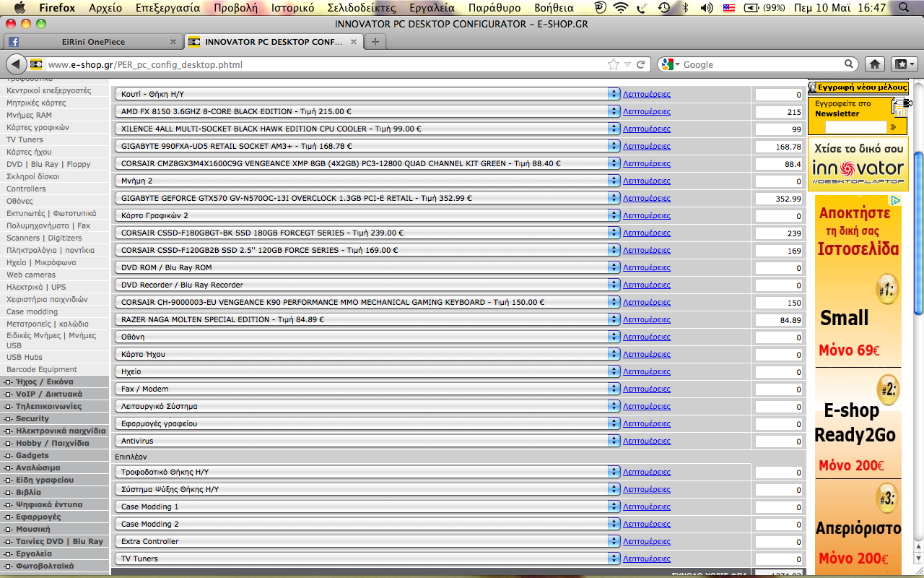
Task: Click the Firefox back arrow button
Action: pyautogui.click(x=16, y=64)
